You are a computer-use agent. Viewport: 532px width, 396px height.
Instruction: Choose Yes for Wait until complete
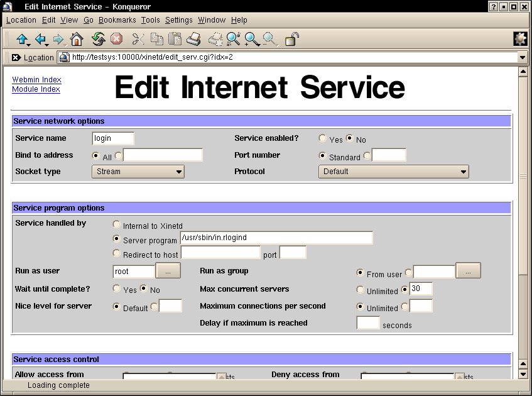(117, 289)
